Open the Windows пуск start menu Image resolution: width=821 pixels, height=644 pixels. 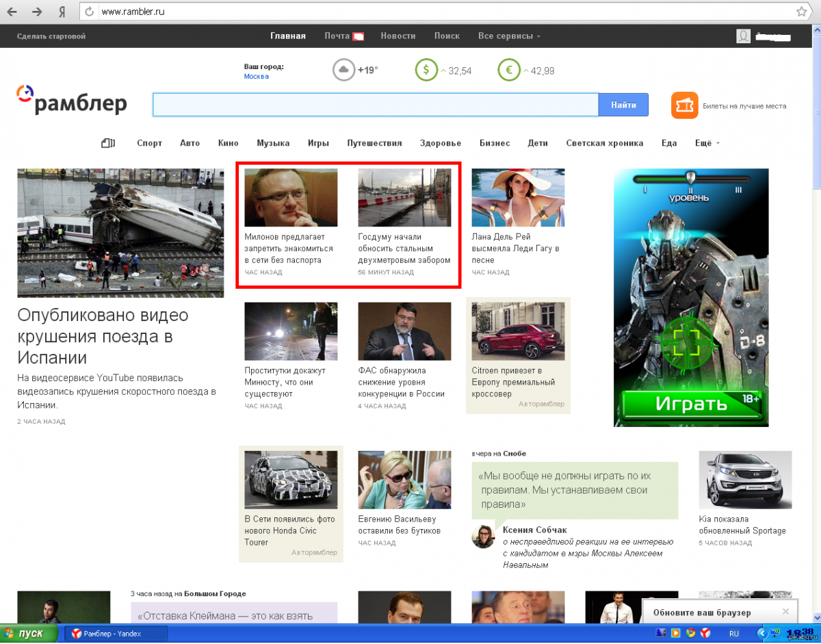(x=27, y=634)
